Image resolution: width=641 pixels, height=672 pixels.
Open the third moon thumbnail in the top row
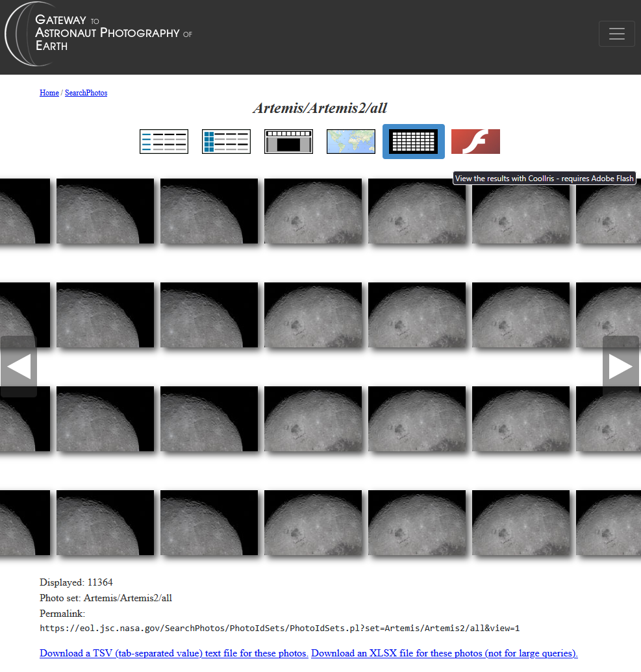209,211
